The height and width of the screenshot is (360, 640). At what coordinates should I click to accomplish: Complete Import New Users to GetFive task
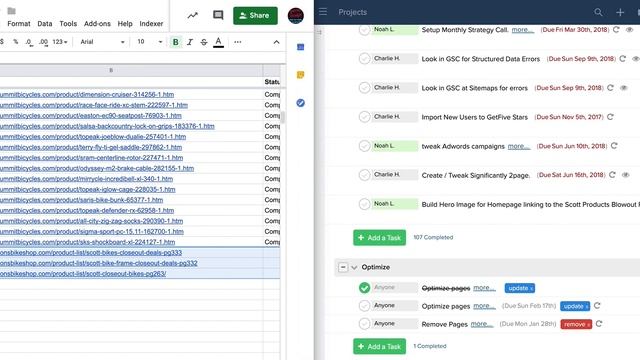coord(364,117)
